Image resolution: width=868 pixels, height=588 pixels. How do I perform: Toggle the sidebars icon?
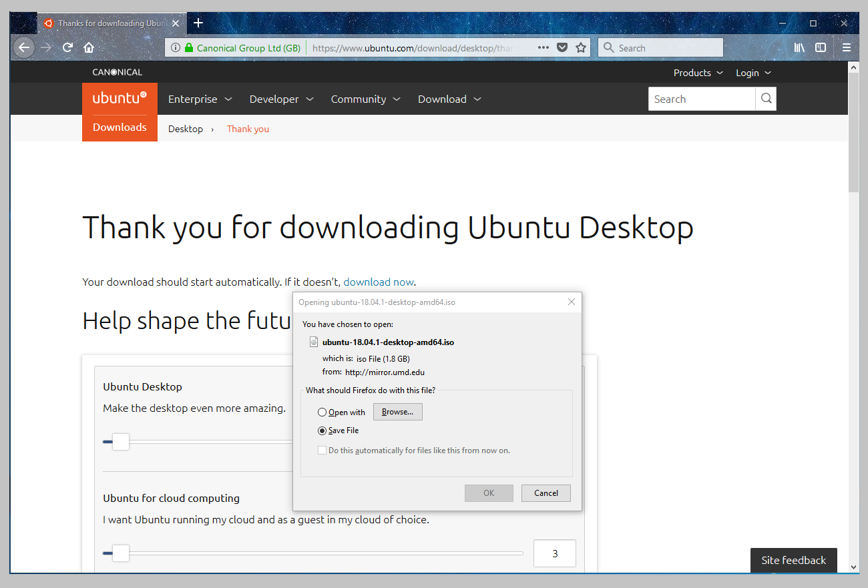pos(821,47)
